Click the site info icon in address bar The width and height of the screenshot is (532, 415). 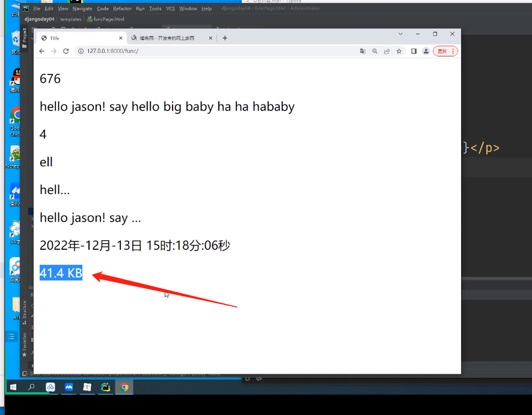click(81, 51)
